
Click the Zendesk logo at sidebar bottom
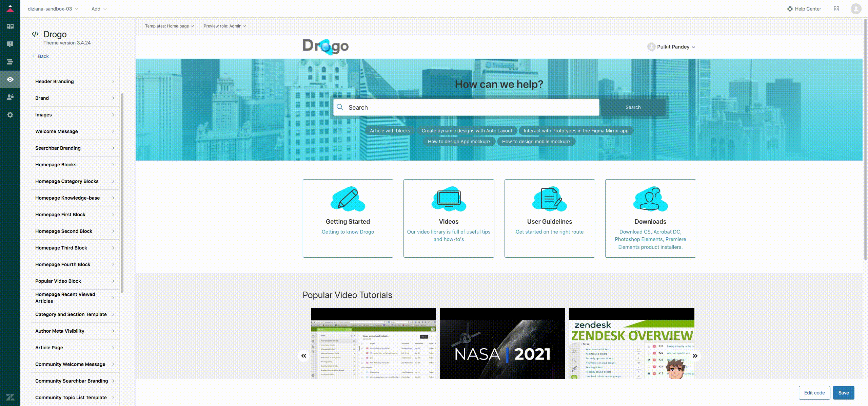[10, 397]
